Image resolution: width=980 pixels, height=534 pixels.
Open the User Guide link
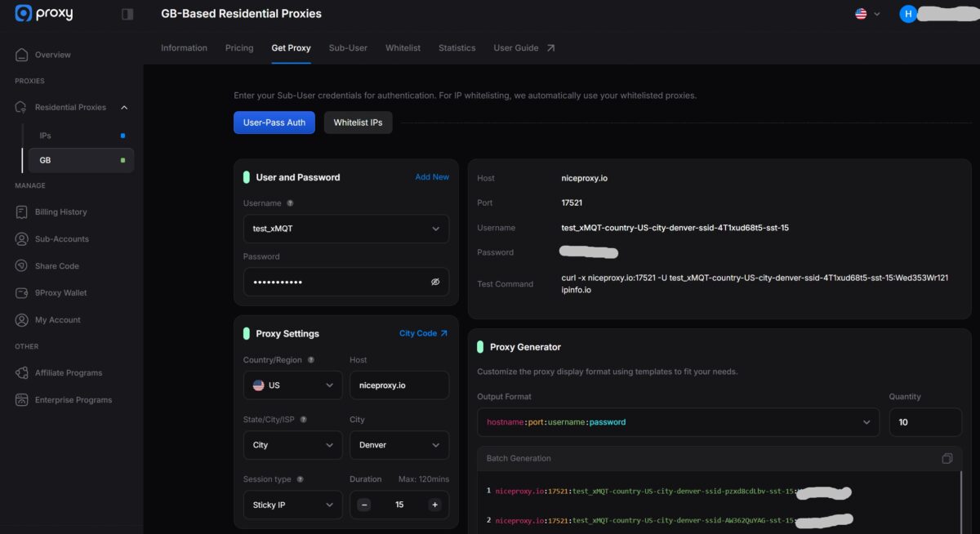coord(515,48)
